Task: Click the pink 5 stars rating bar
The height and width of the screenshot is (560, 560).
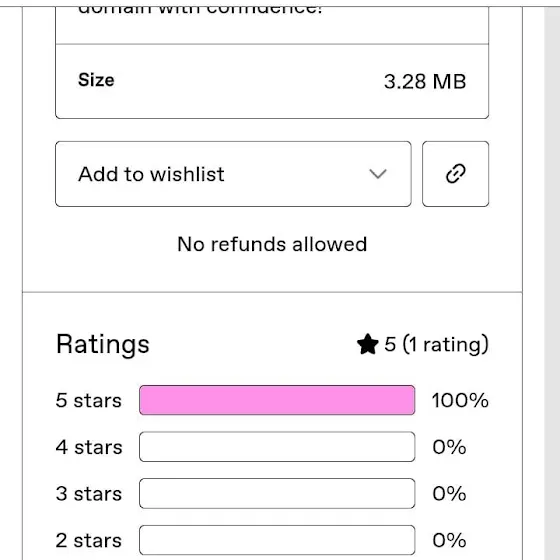Action: (277, 400)
